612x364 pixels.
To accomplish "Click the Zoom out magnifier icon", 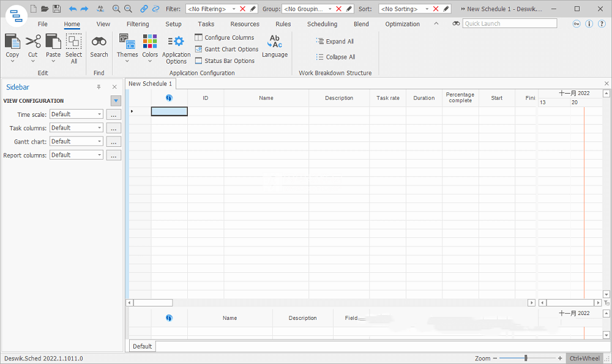I will pyautogui.click(x=128, y=9).
